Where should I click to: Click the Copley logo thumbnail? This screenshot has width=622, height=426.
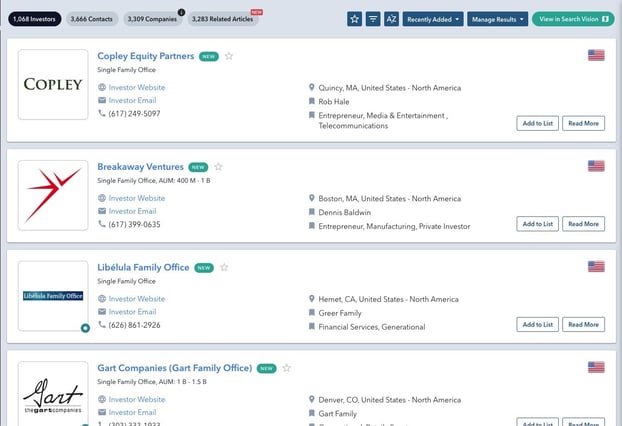point(53,84)
